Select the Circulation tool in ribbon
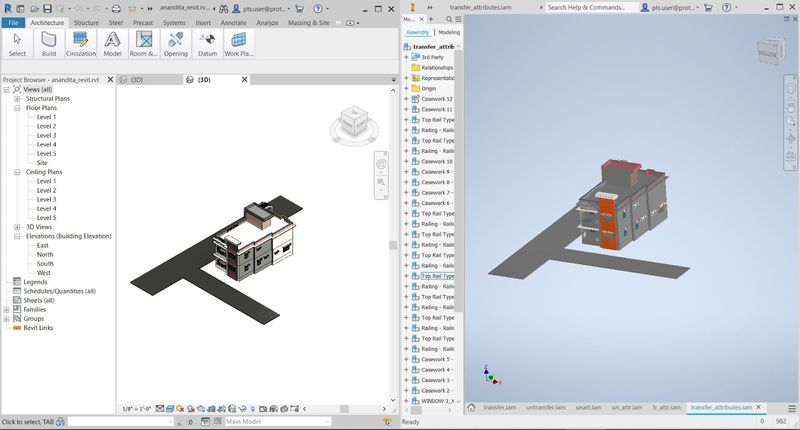Viewport: 800px width, 430px height. coord(81,43)
